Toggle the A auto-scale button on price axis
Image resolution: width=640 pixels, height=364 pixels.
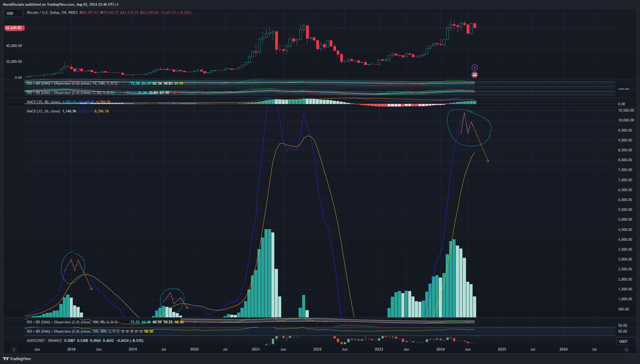(627, 349)
